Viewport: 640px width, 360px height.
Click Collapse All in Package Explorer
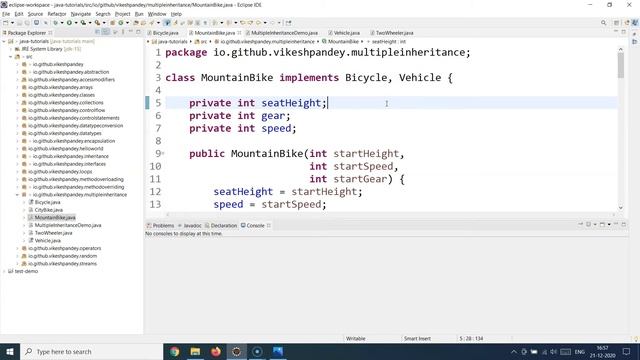97,32
